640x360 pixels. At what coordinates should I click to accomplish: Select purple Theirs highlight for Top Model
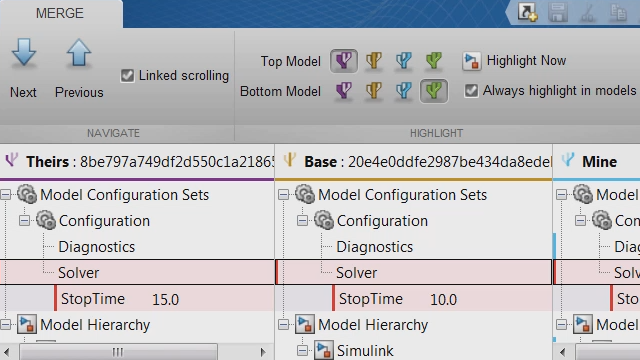point(344,61)
